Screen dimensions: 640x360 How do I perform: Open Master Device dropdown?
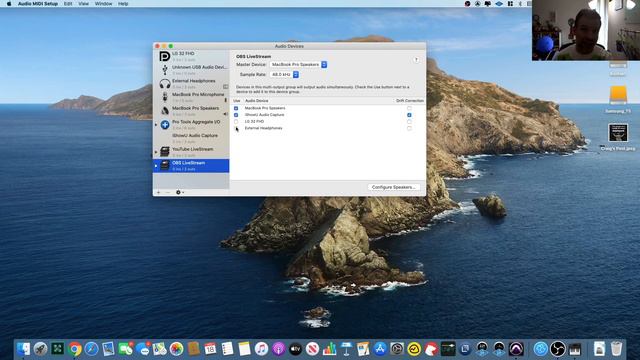coord(298,64)
